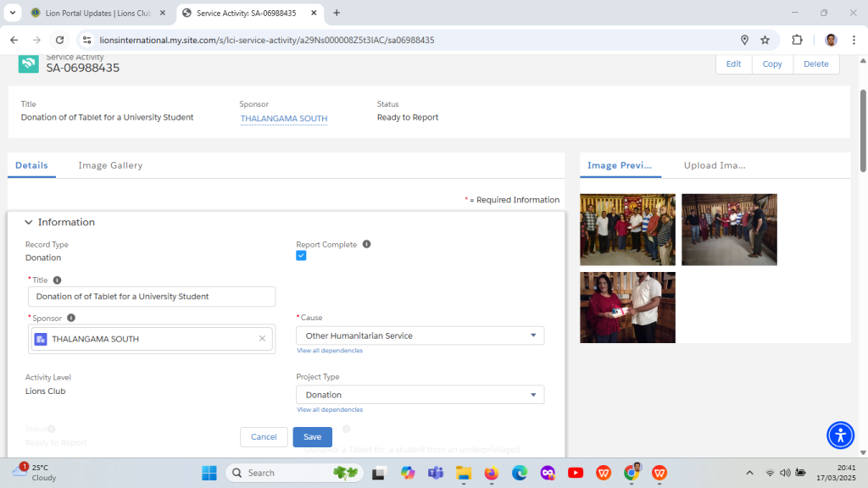Click the Windows taskbar Search box
The width and height of the screenshot is (868, 488).
click(294, 473)
